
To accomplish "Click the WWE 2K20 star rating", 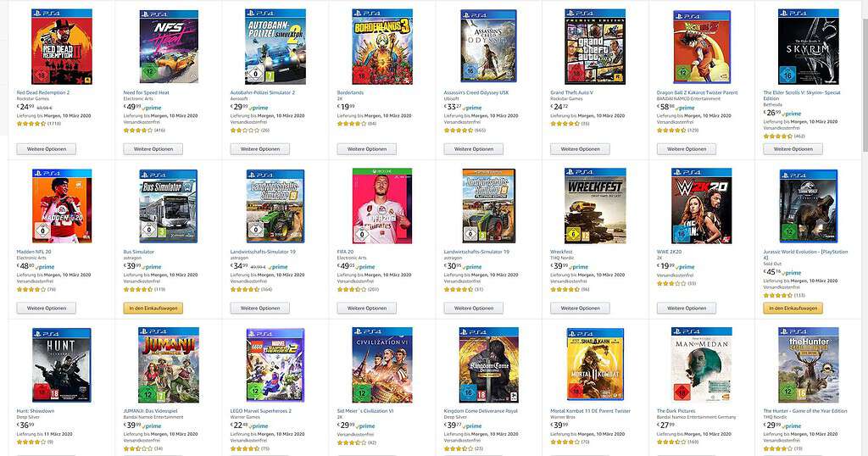I will [x=671, y=283].
